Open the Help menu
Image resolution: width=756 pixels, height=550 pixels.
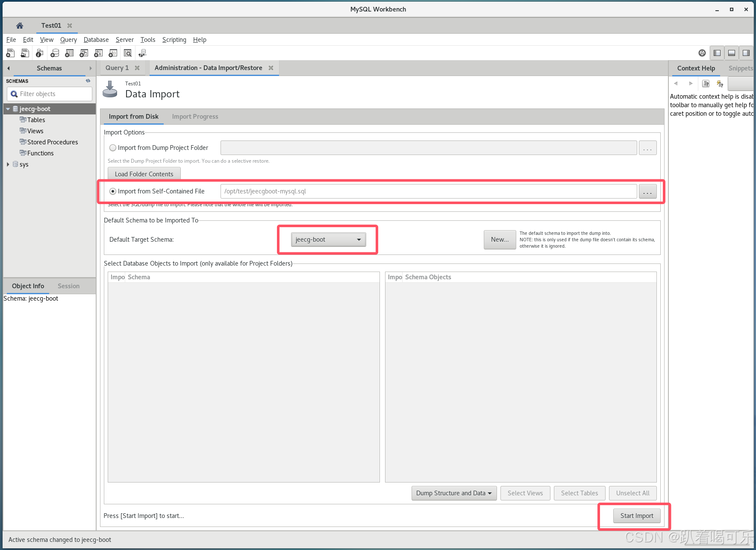click(x=200, y=40)
